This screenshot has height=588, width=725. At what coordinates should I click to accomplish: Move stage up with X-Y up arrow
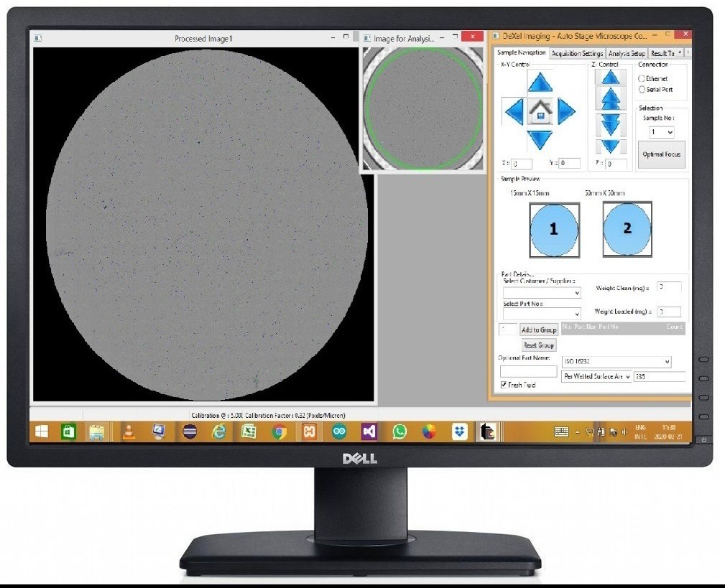click(540, 82)
